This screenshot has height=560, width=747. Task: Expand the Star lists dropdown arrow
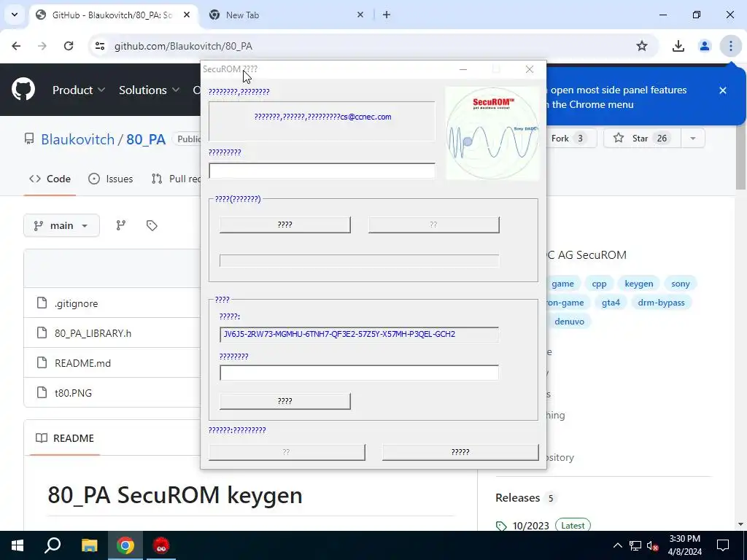coord(693,138)
